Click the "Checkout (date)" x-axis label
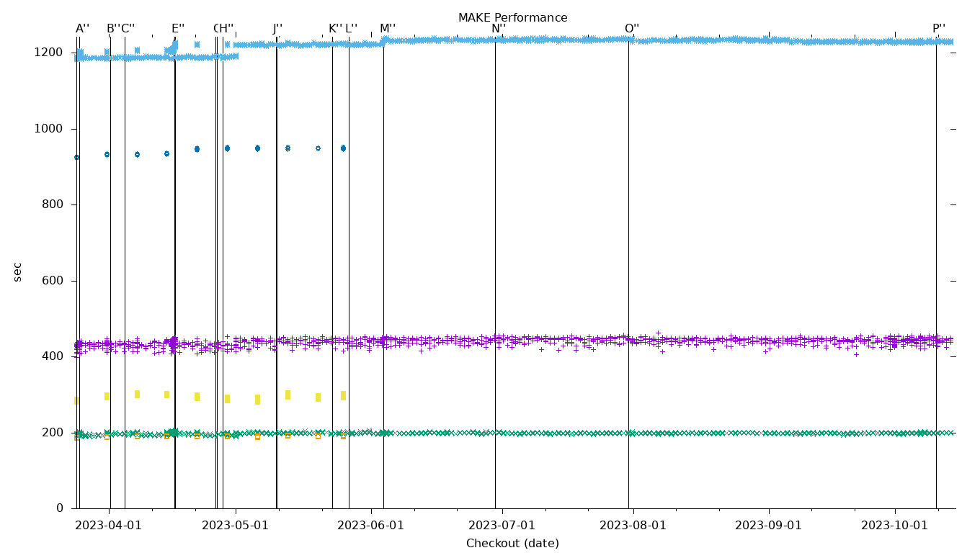Image resolution: width=980 pixels, height=553 pixels. point(512,544)
